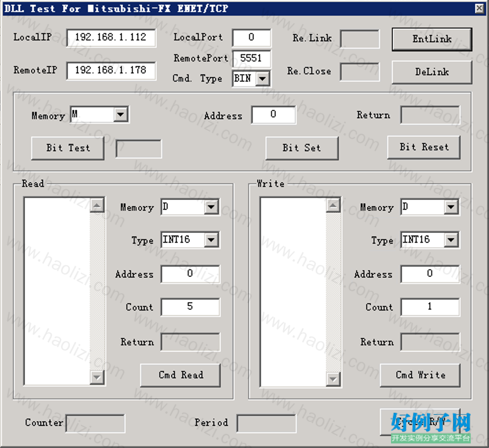The image size is (489, 448).
Task: Click the bit section Return field
Action: pyautogui.click(x=430, y=115)
